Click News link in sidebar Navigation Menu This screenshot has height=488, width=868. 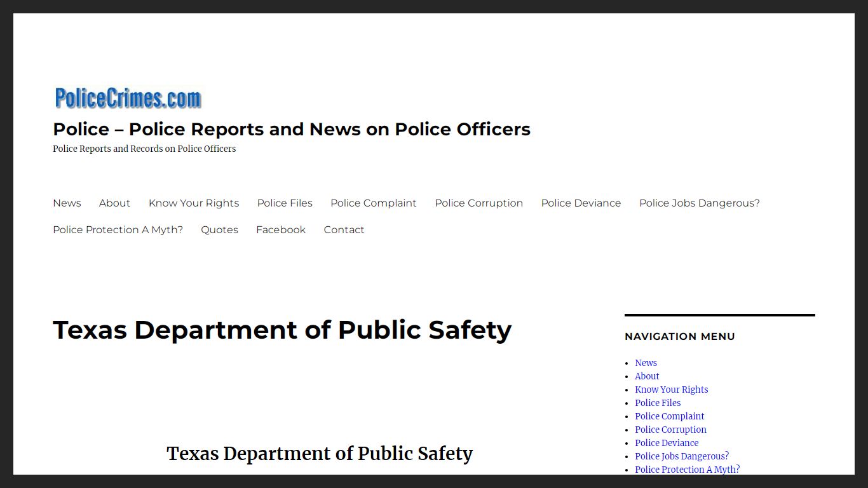[x=646, y=363]
